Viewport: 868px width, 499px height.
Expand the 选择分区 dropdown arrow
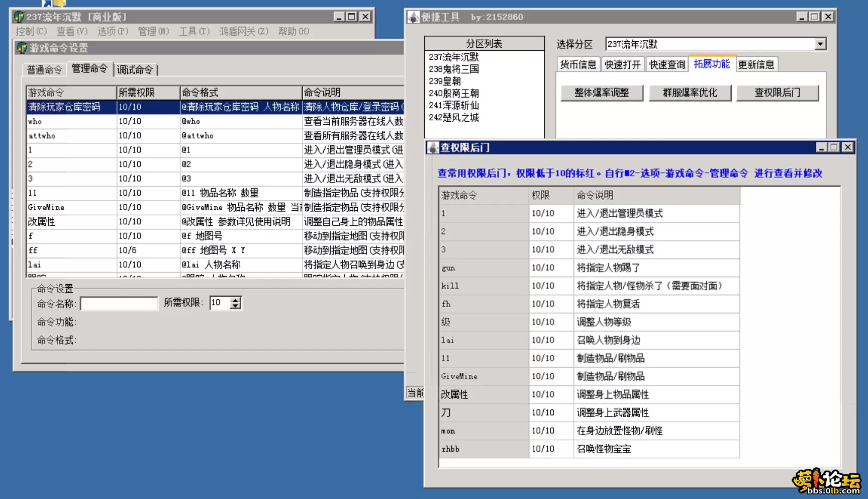pos(820,44)
